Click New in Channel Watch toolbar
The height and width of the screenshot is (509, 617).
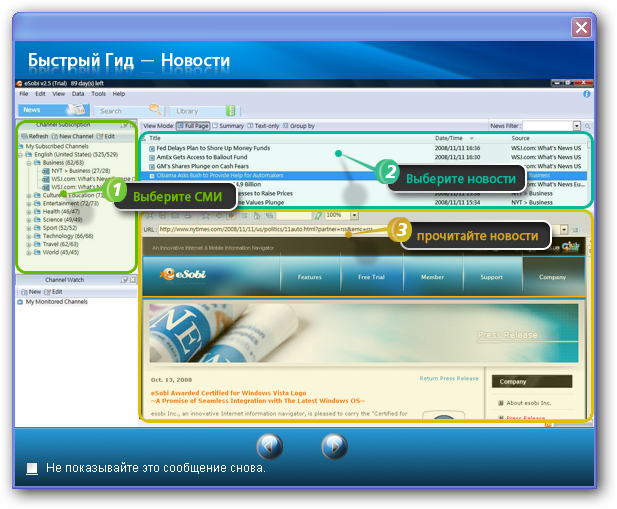31,292
